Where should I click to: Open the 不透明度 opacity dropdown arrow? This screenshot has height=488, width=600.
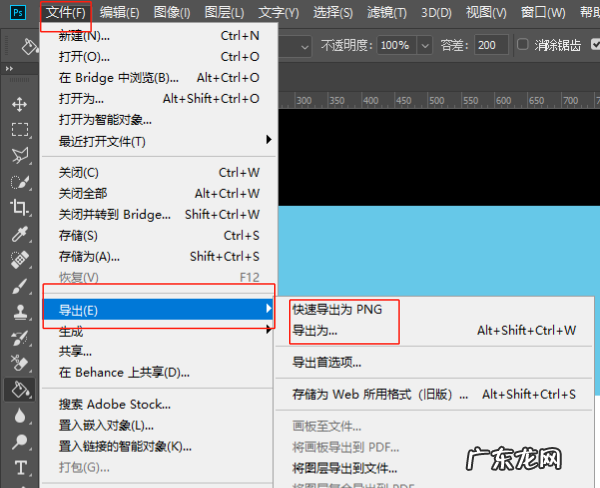point(425,46)
